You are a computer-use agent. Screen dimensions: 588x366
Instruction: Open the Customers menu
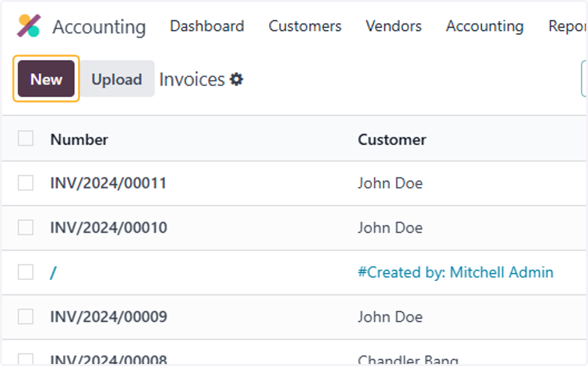tap(305, 26)
